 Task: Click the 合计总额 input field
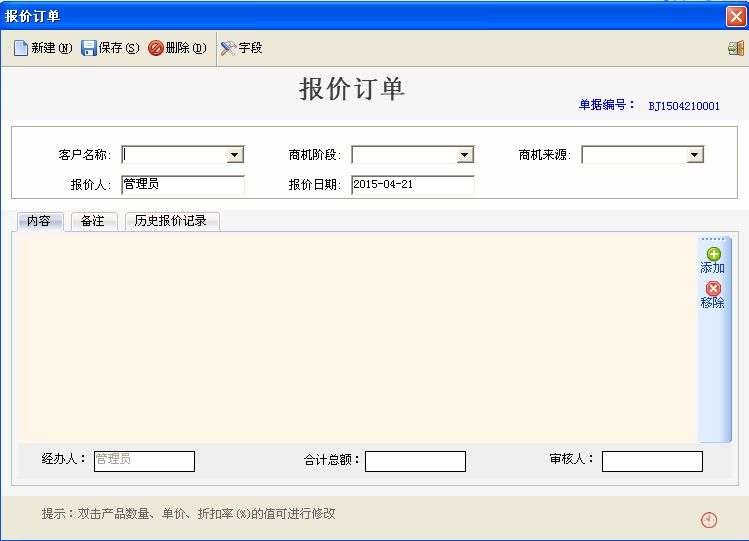[415, 461]
